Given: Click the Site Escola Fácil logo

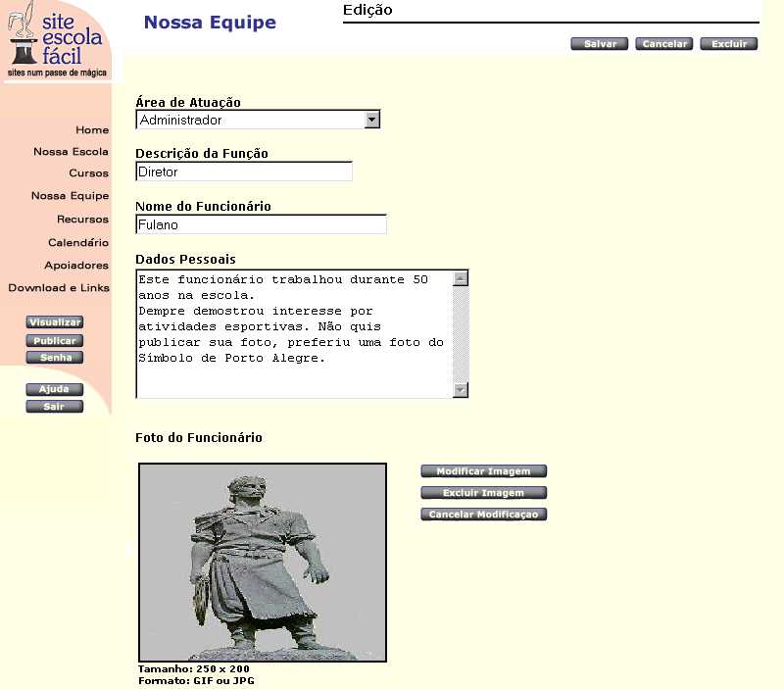Looking at the screenshot, I should [57, 40].
